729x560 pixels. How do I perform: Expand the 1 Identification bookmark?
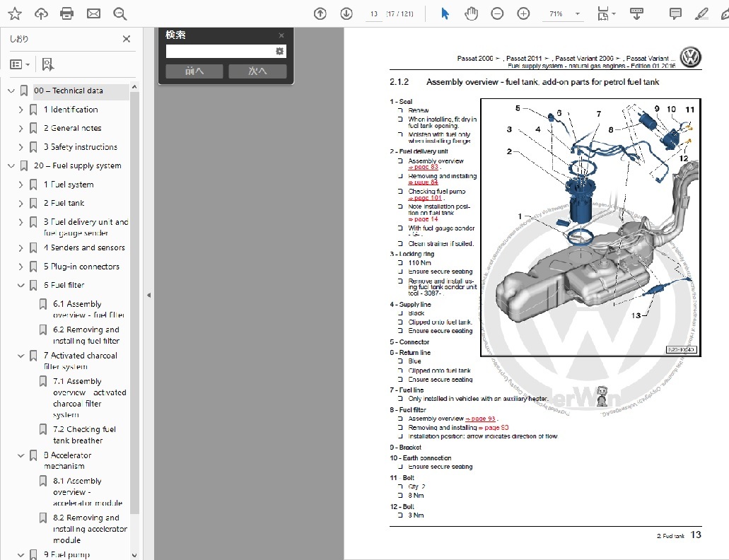[x=21, y=110]
